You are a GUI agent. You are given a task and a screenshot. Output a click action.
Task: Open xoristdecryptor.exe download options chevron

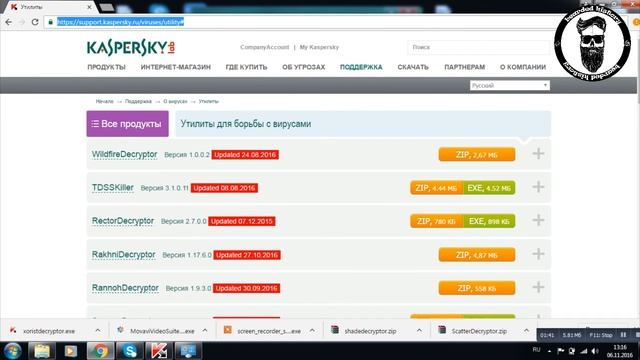[98, 331]
